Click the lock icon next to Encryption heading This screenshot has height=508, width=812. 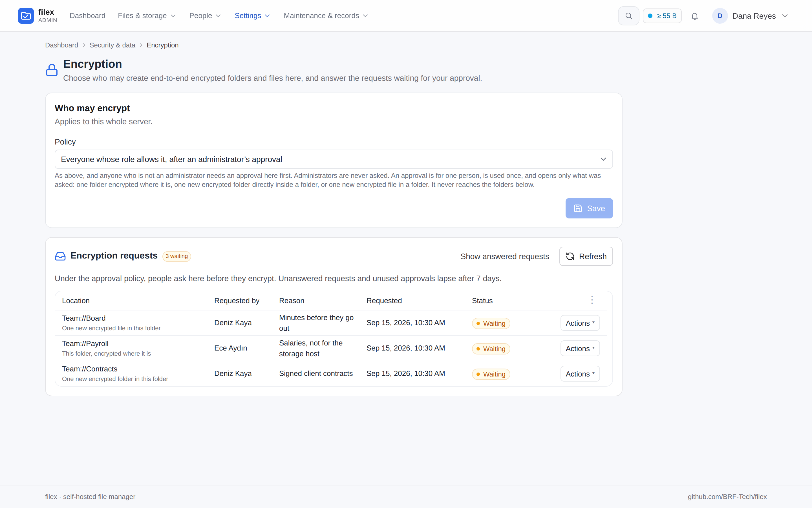pyautogui.click(x=52, y=70)
